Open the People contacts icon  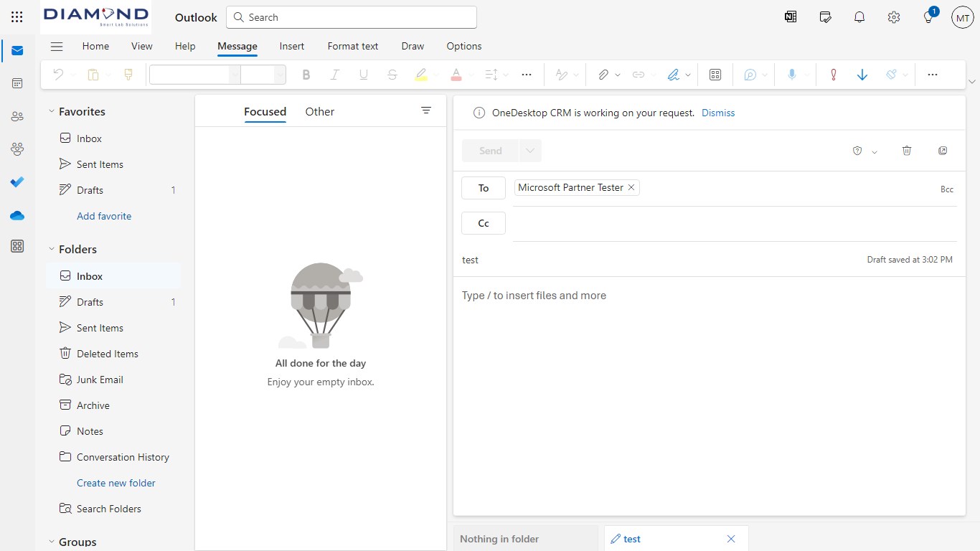17,116
